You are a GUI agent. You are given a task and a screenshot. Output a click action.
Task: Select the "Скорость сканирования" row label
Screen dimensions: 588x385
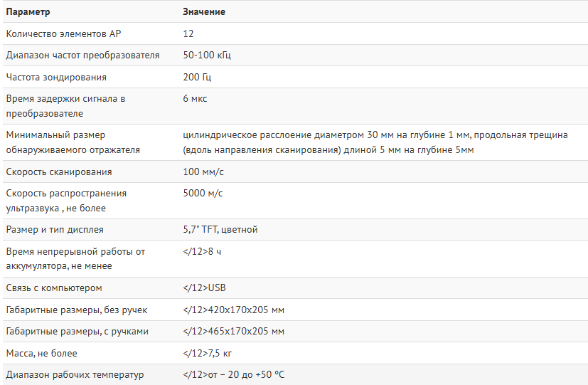(x=59, y=172)
